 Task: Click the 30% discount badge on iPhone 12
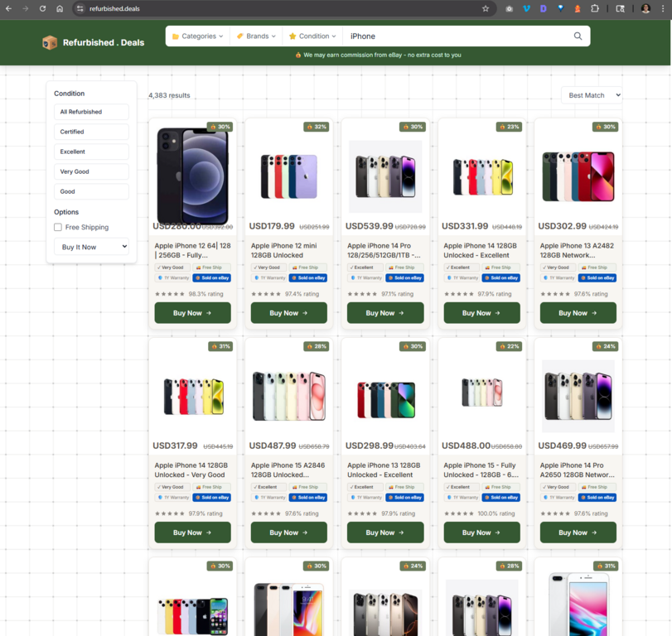click(221, 127)
